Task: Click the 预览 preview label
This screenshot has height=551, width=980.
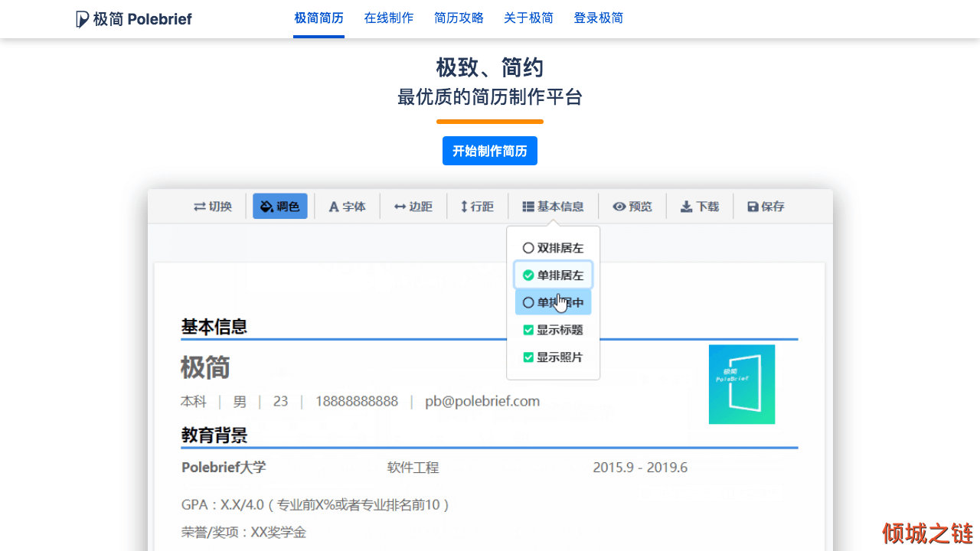Action: pyautogui.click(x=641, y=207)
